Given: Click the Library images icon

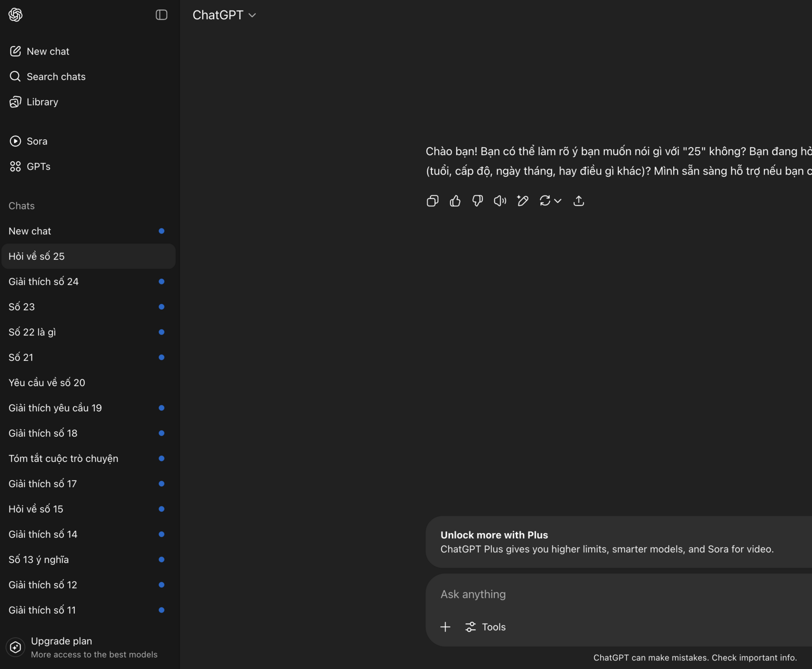Looking at the screenshot, I should (15, 102).
